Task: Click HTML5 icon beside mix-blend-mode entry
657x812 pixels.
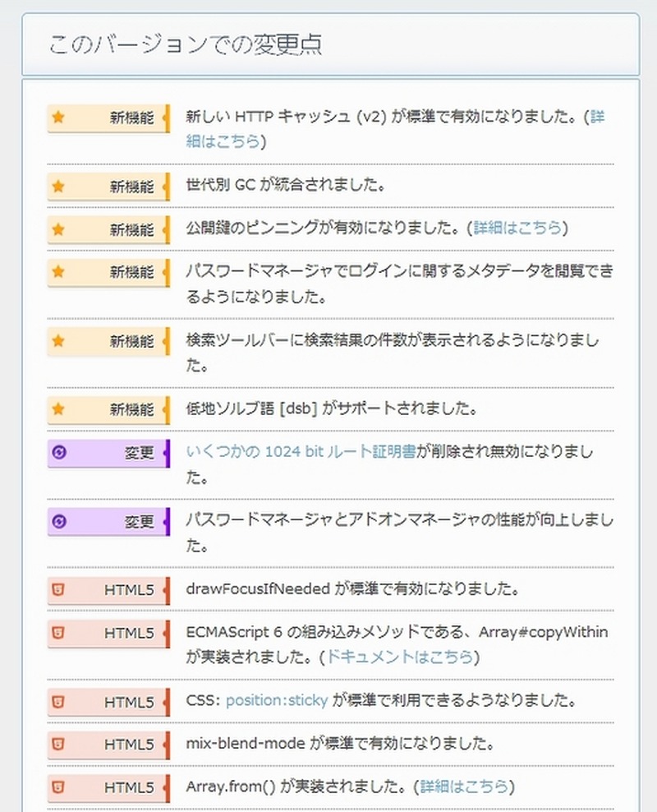Action: pos(58,745)
